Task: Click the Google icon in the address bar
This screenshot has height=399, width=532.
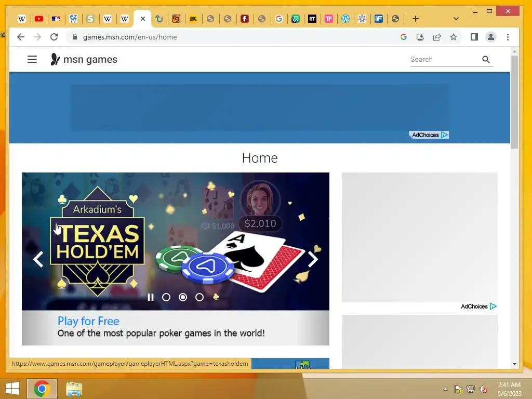Action: [403, 37]
